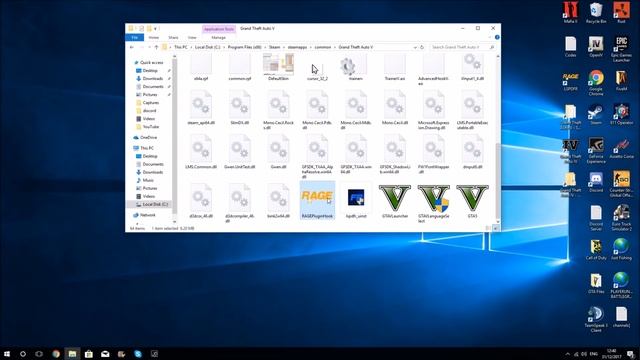Open Captures folder in the navigation pane
The image size is (640, 360).
click(151, 102)
